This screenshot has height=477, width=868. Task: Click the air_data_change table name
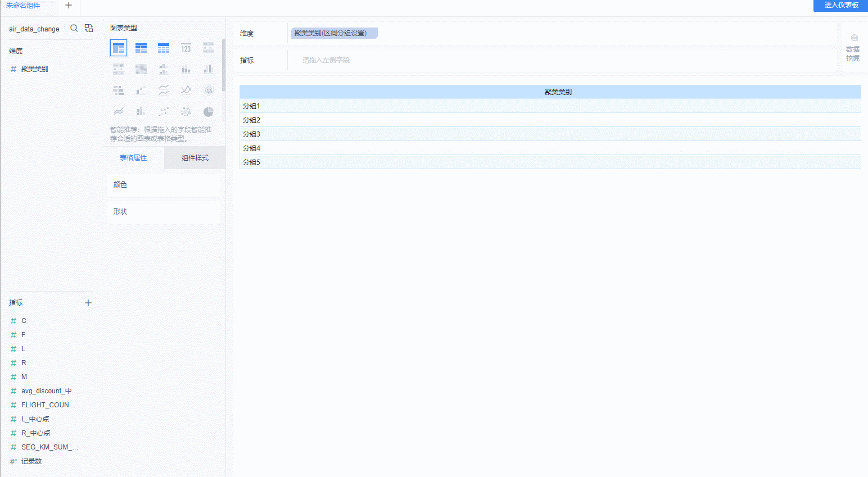click(x=34, y=29)
